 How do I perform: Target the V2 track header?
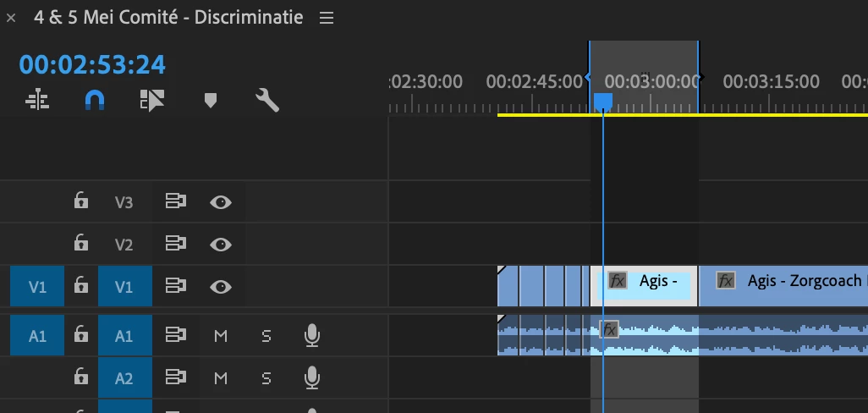tap(124, 244)
